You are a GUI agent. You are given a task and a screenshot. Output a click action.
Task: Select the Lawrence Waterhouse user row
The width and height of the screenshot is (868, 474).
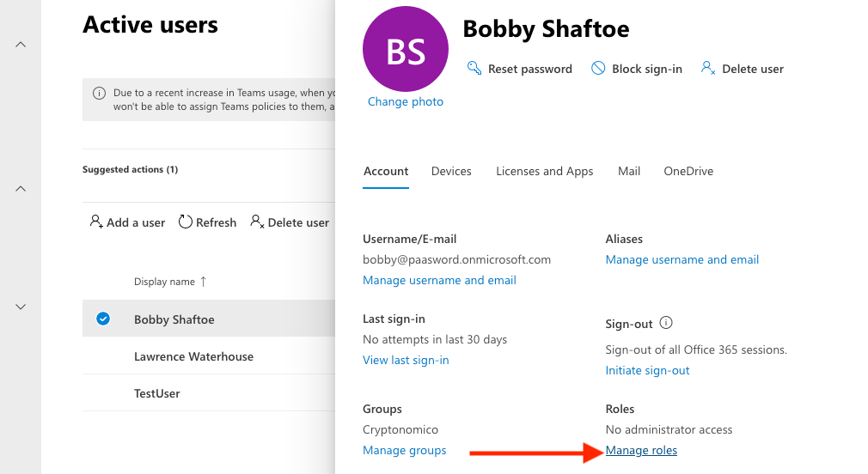tap(193, 356)
